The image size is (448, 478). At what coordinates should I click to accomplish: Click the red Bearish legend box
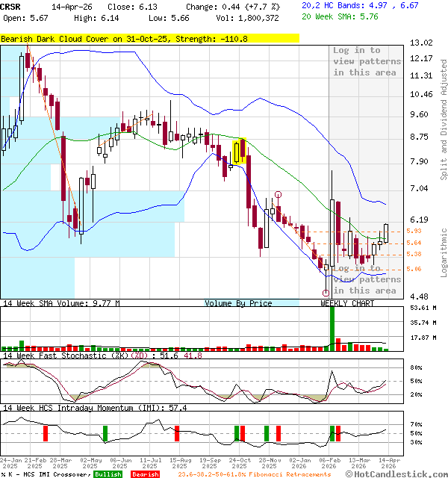pyautogui.click(x=146, y=474)
